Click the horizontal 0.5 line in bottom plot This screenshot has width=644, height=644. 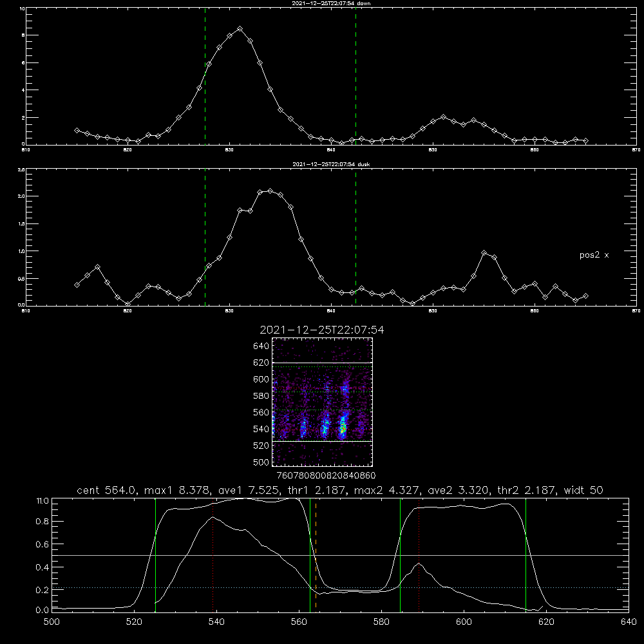coord(340,555)
